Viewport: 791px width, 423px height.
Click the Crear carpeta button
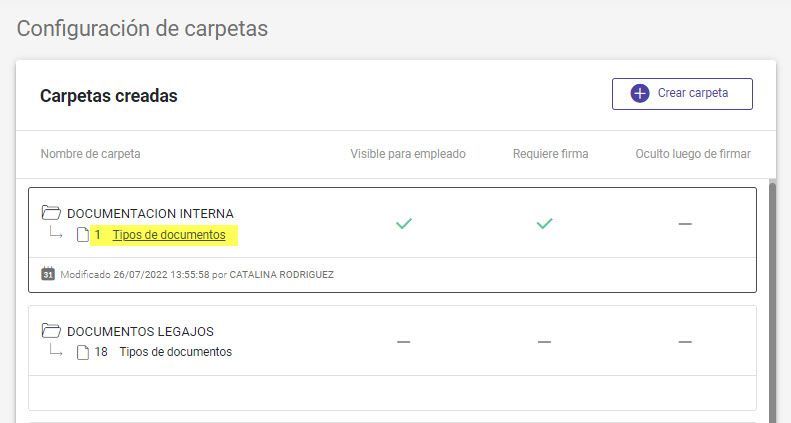[x=682, y=94]
